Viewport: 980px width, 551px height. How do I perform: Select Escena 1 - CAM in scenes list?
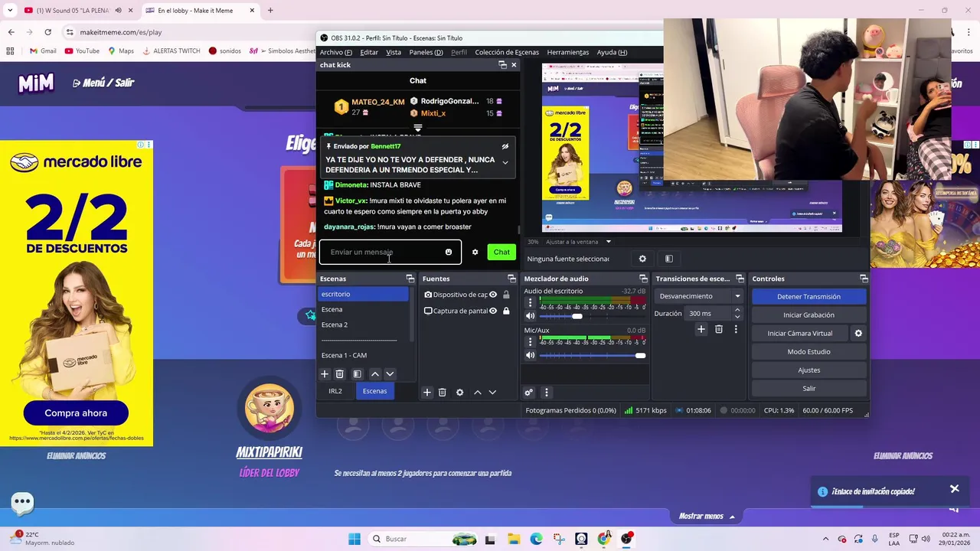pyautogui.click(x=364, y=355)
